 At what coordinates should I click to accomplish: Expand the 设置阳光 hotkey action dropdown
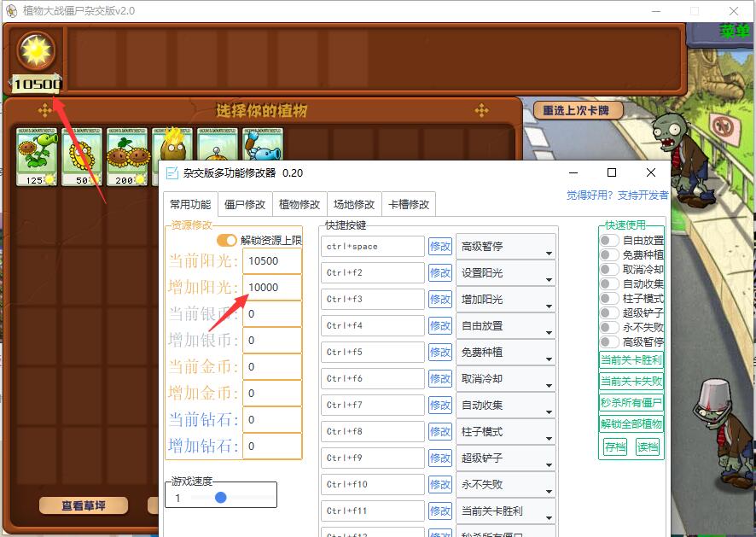click(506, 273)
